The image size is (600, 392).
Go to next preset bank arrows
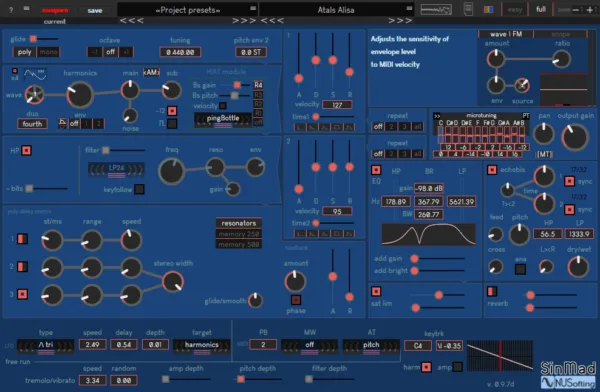click(244, 21)
